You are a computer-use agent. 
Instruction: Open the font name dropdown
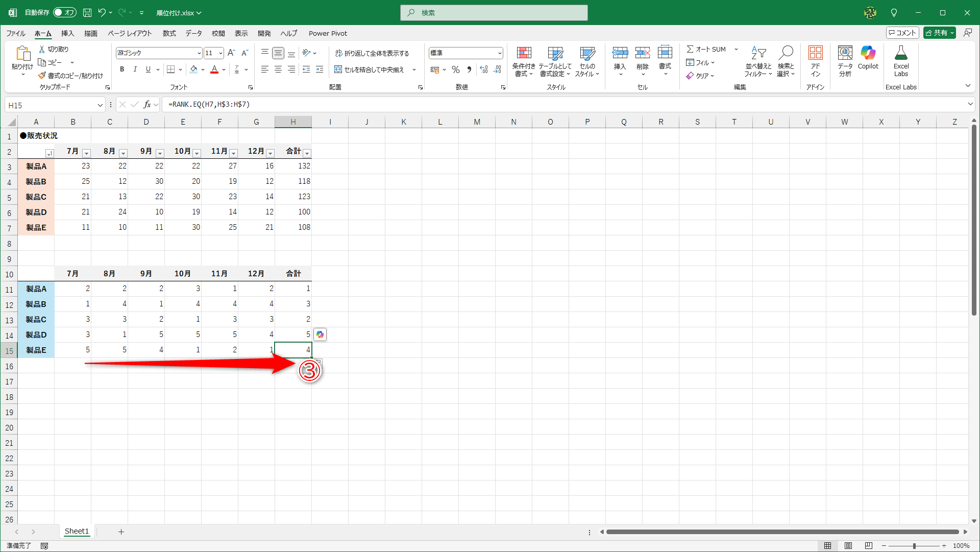[x=199, y=53]
